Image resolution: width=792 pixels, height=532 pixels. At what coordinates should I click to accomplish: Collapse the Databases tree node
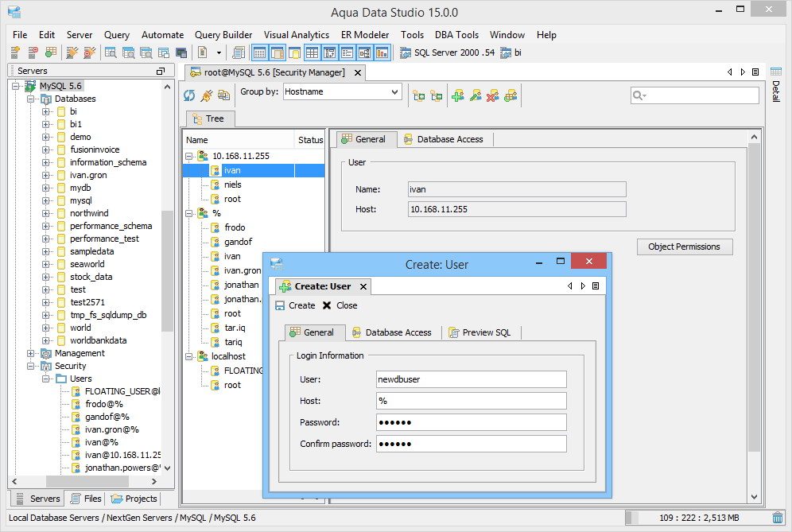pyautogui.click(x=31, y=99)
